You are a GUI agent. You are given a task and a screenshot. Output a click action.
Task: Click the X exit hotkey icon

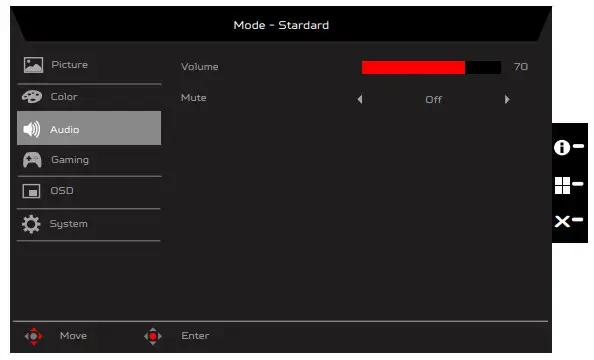tap(562, 221)
